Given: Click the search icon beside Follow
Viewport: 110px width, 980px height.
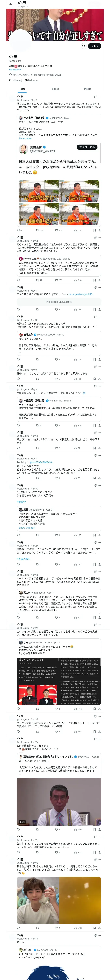Looking at the screenshot, I should tap(83, 46).
